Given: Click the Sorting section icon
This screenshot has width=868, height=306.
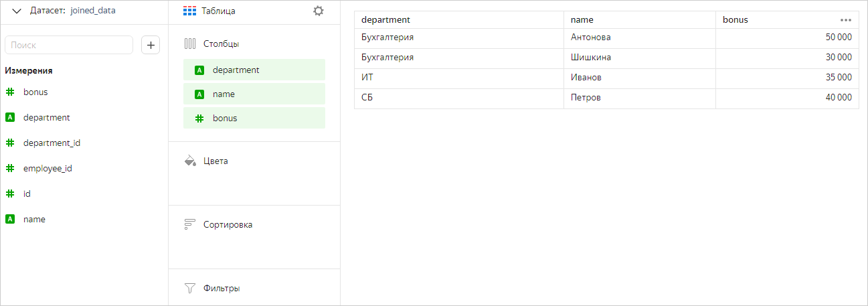Looking at the screenshot, I should point(190,224).
